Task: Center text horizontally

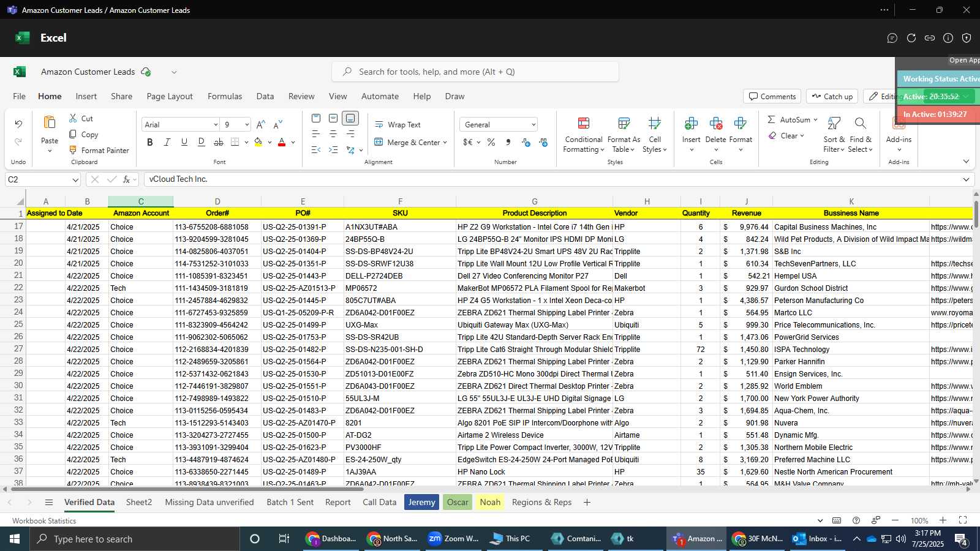Action: [333, 133]
